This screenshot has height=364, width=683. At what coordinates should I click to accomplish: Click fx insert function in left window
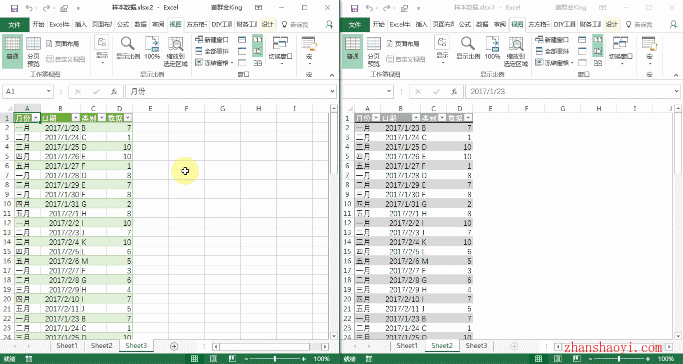click(x=114, y=91)
